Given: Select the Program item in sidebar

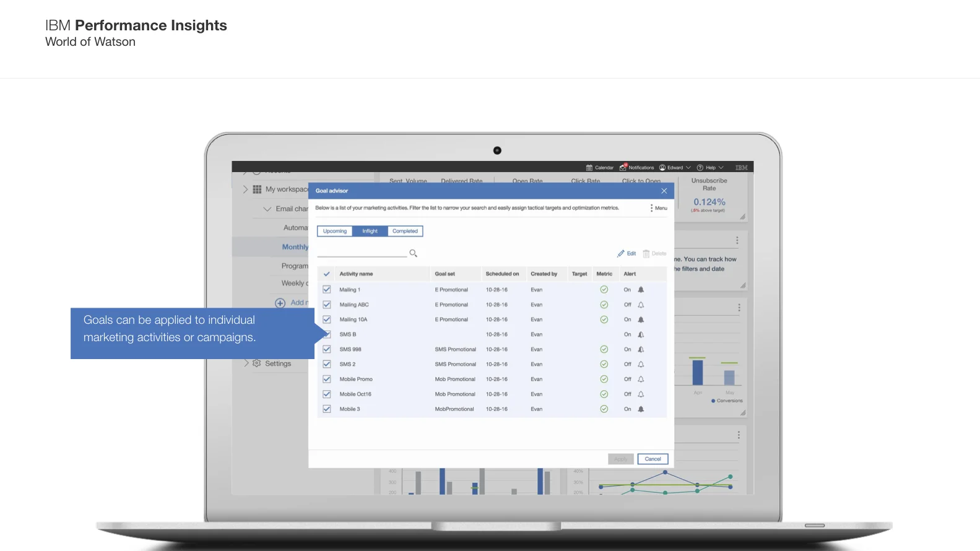Looking at the screenshot, I should tap(295, 266).
